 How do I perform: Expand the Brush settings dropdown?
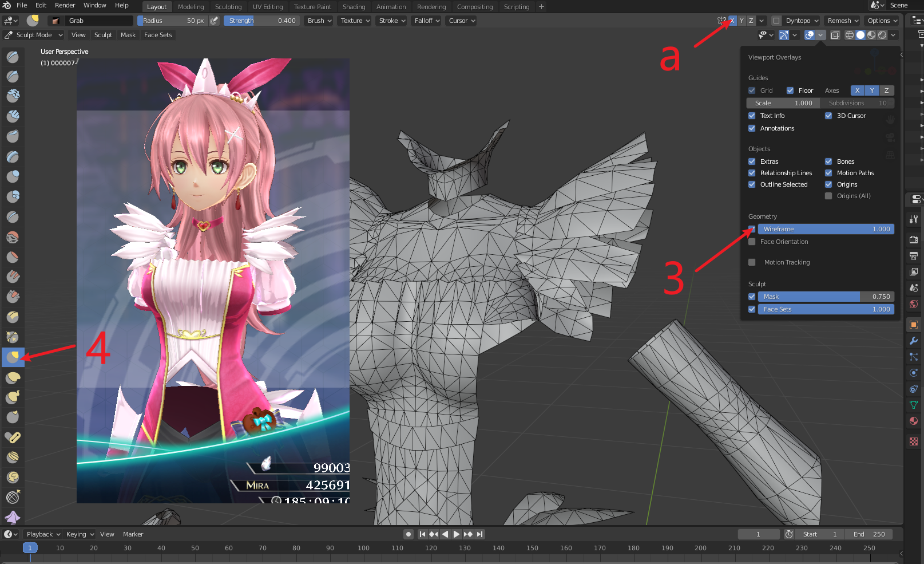click(x=320, y=21)
